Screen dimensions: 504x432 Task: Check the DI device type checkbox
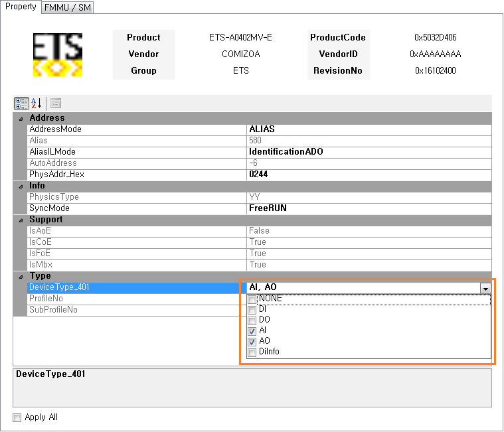[252, 310]
